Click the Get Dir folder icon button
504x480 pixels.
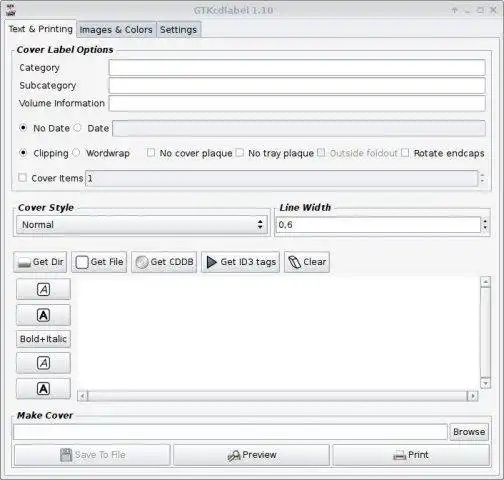tap(40, 262)
